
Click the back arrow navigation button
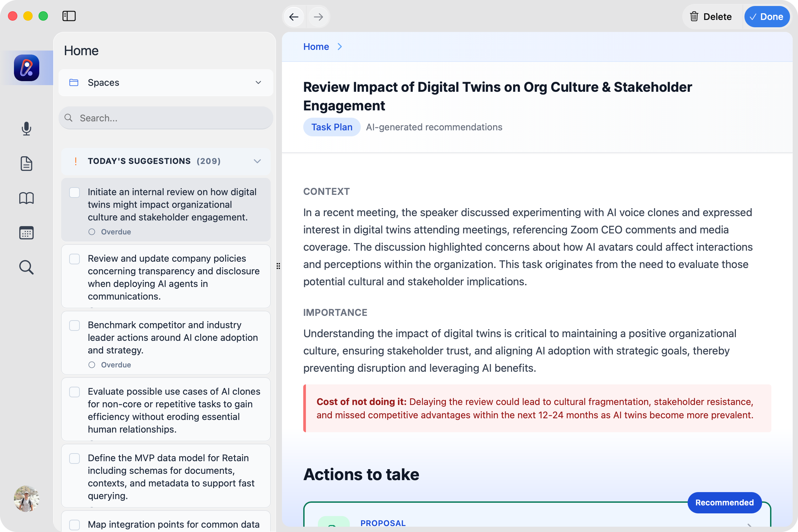(x=294, y=17)
